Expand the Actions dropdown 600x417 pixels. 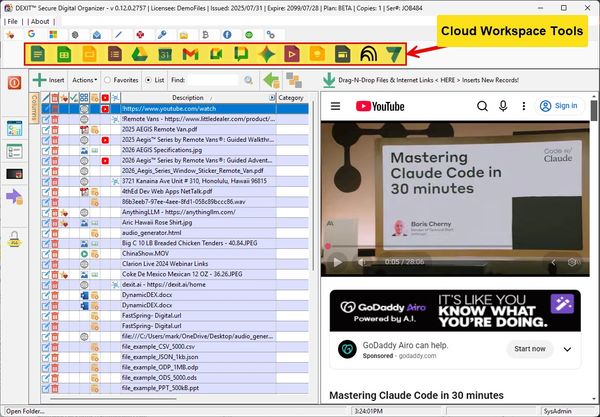click(84, 80)
